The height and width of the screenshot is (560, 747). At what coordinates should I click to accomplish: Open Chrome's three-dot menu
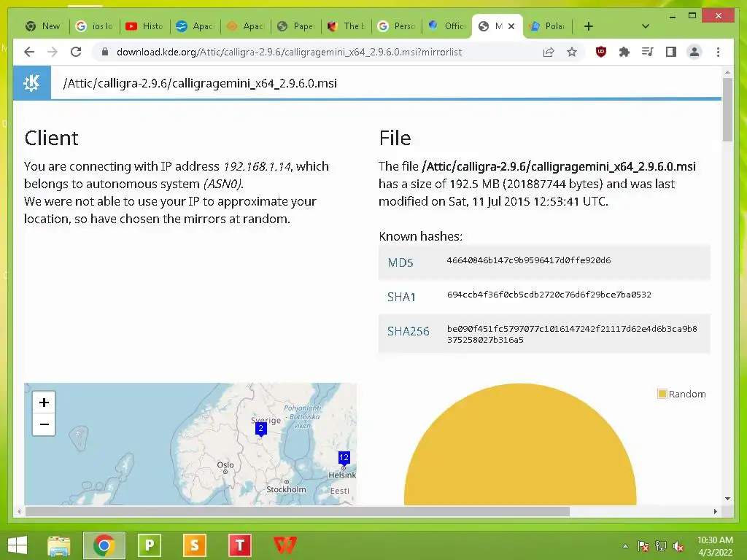(x=718, y=52)
